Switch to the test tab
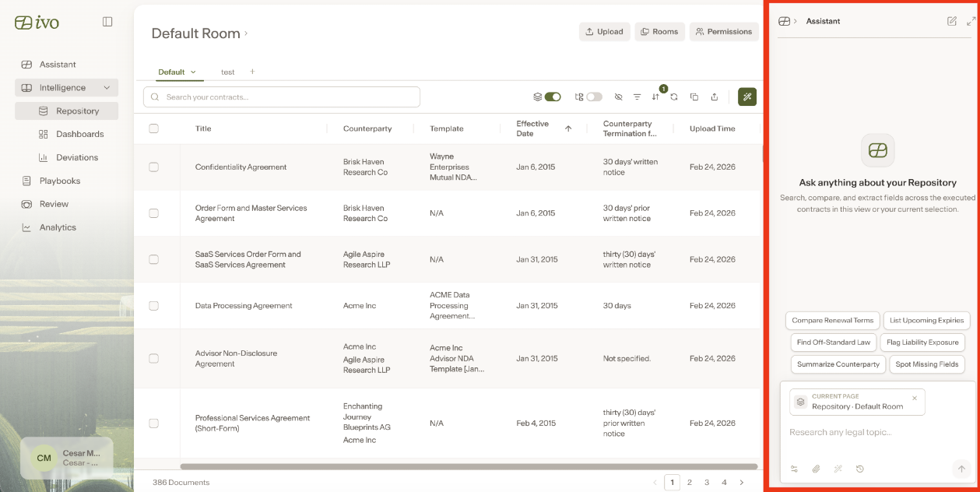Viewport: 980px width, 492px height. point(227,72)
